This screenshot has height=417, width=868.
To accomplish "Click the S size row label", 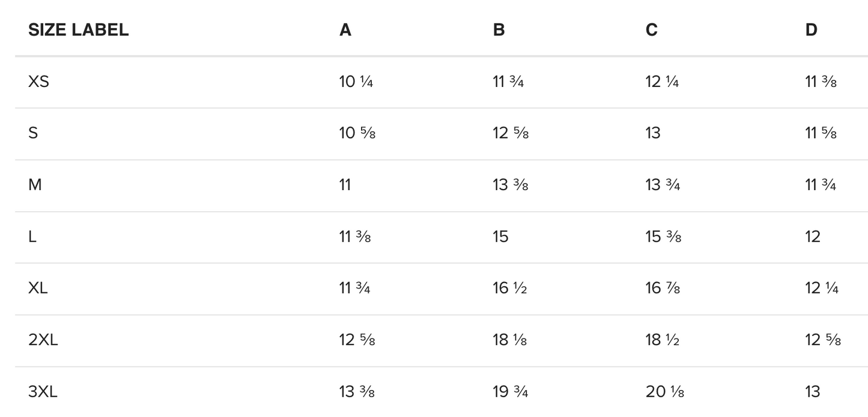I will 33,133.
